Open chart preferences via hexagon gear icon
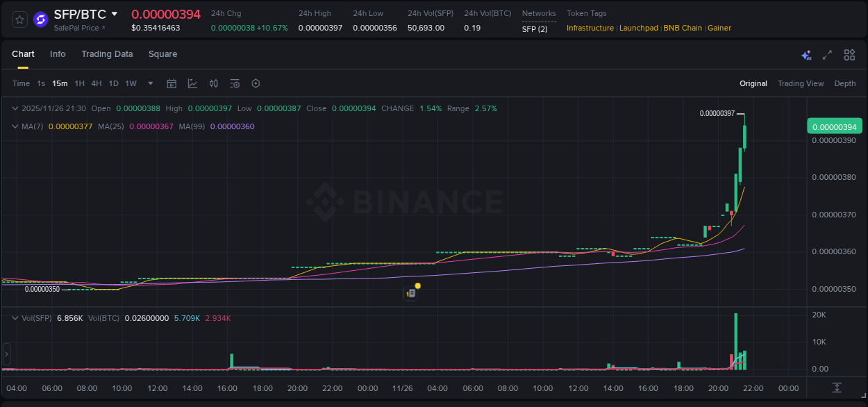Viewport: 868px width, 407px height. (x=256, y=83)
